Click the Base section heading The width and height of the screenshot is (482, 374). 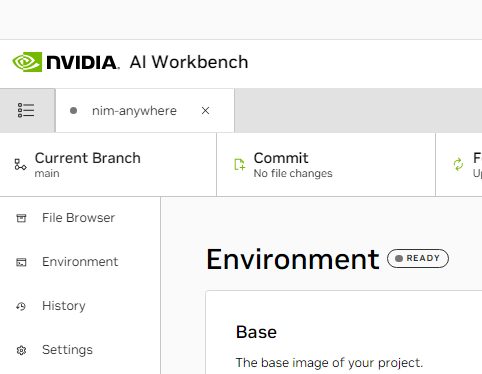click(x=256, y=332)
